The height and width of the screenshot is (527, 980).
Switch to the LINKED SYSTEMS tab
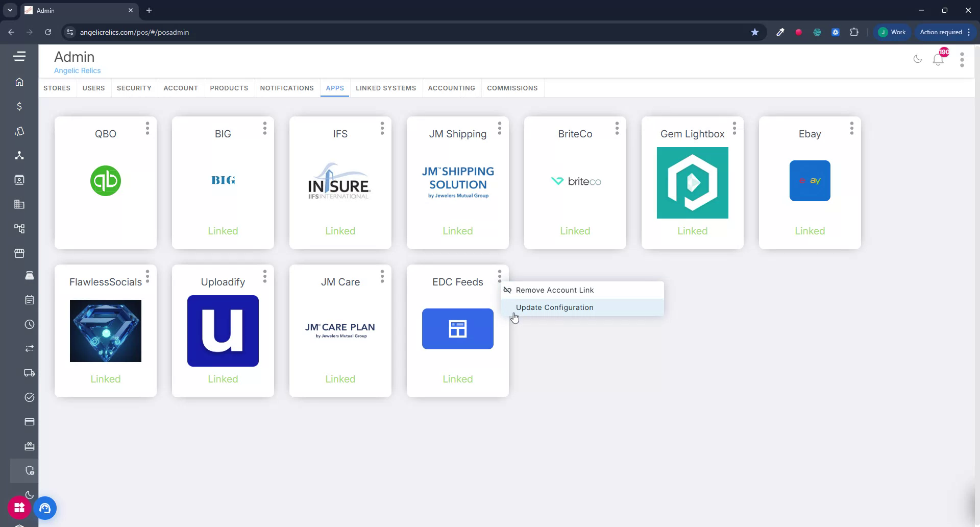[386, 88]
